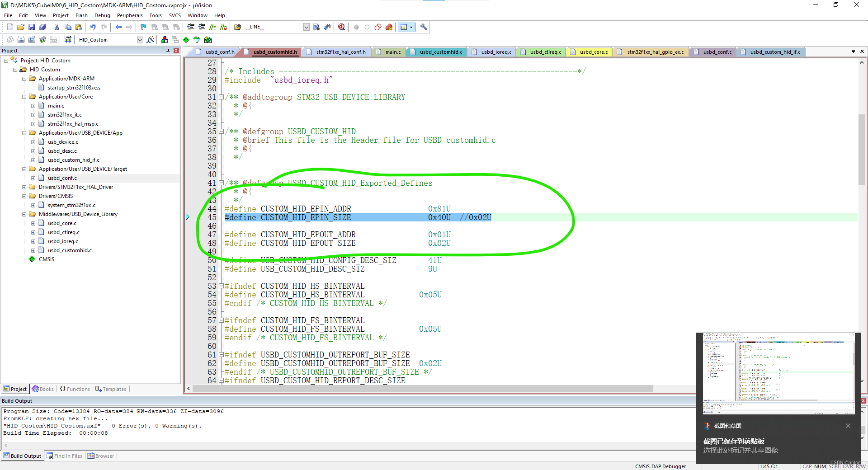
Task: Download code to target flash
Action: point(68,39)
